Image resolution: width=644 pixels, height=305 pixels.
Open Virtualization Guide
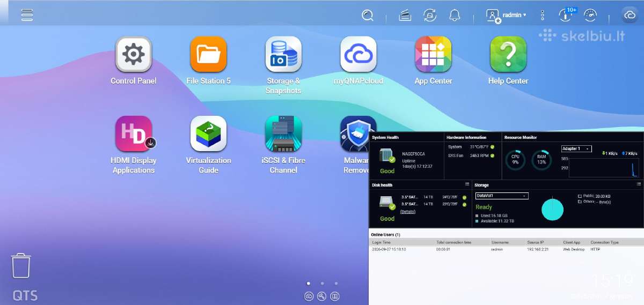[x=208, y=145]
